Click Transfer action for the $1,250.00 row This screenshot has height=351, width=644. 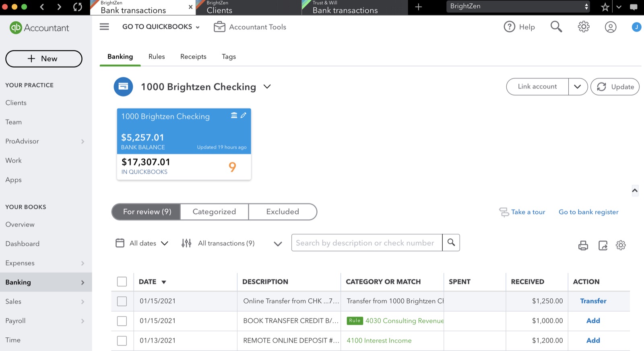(593, 301)
